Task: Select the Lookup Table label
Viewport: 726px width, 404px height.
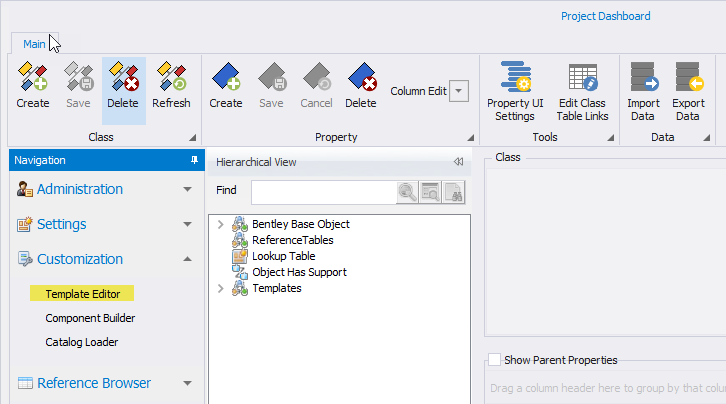Action: [x=283, y=256]
